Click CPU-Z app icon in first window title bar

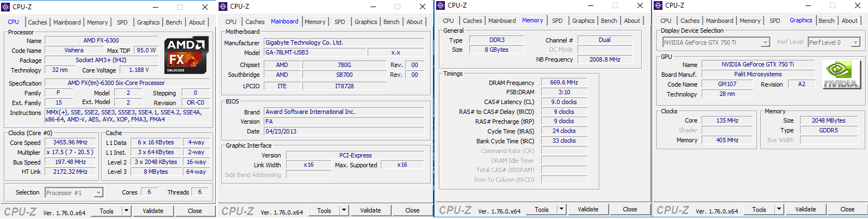(6, 7)
